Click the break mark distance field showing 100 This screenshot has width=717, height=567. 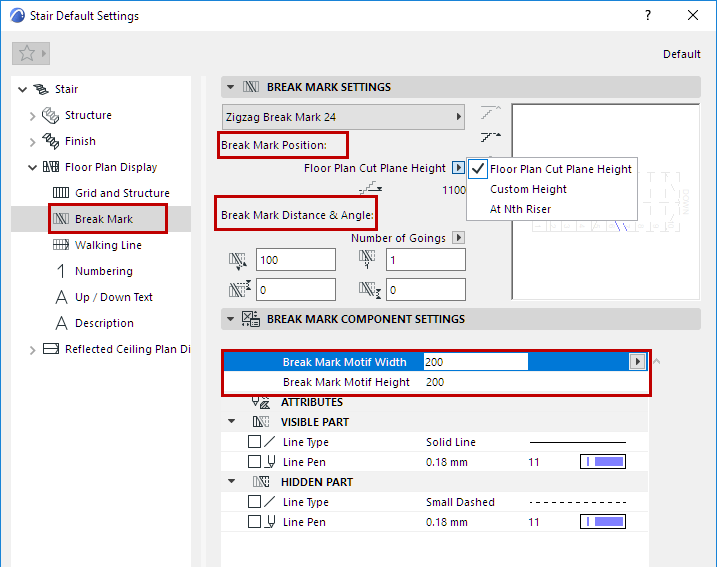pos(296,260)
